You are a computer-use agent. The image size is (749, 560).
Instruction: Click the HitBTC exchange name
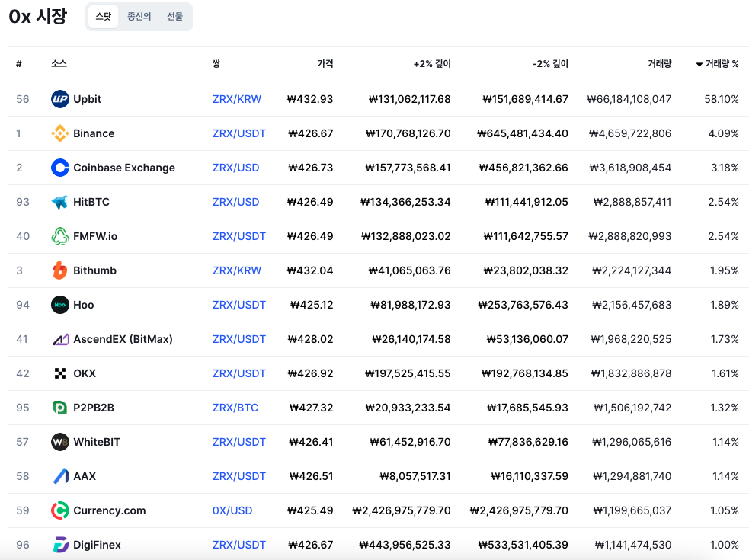[x=91, y=202]
